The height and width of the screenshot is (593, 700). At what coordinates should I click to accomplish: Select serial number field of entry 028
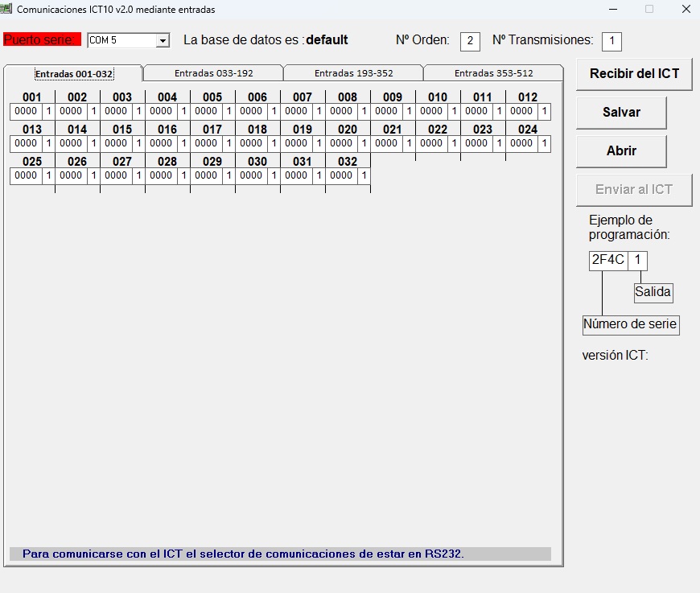coord(161,175)
